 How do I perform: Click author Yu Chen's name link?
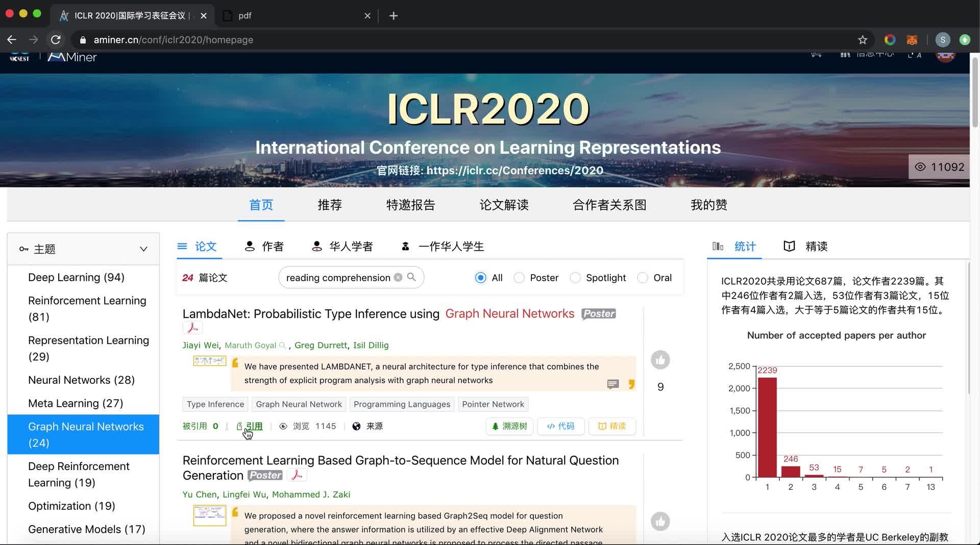199,494
